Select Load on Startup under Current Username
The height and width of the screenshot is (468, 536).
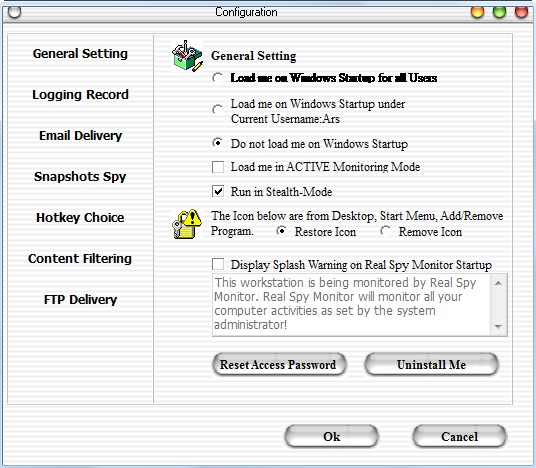point(217,110)
